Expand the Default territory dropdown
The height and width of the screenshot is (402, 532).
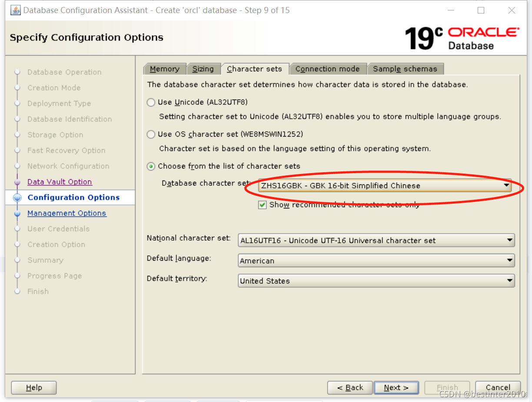tap(376, 281)
